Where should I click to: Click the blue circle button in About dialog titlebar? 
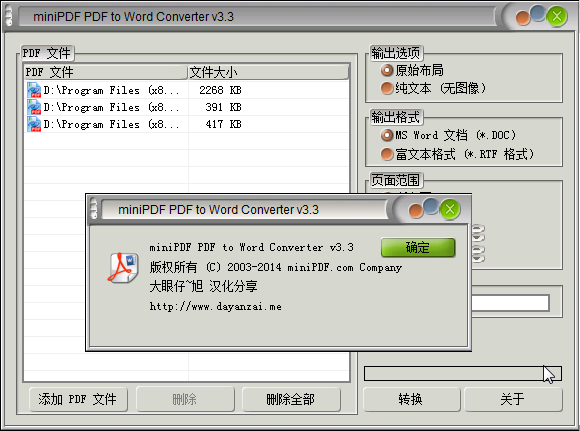click(x=431, y=206)
